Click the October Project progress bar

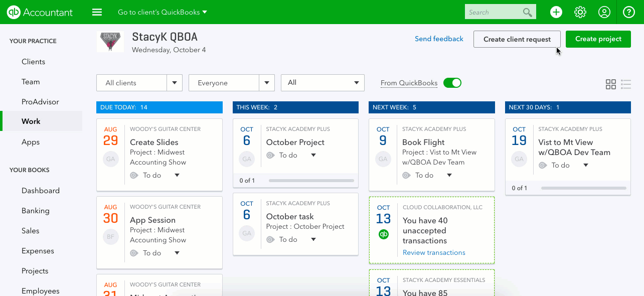(x=311, y=181)
